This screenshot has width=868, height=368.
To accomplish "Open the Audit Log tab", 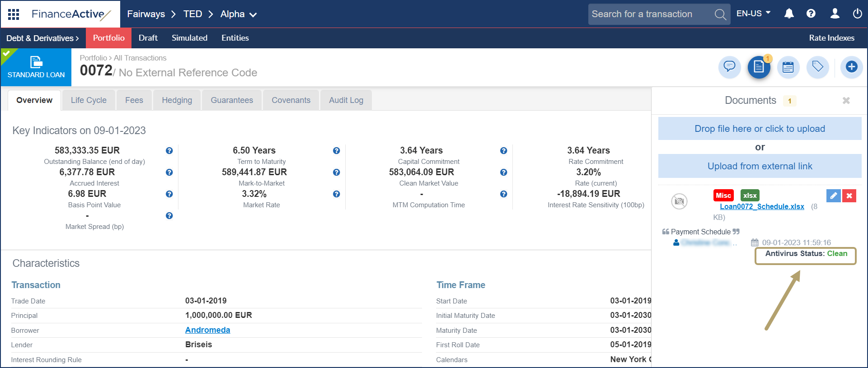I will 346,100.
